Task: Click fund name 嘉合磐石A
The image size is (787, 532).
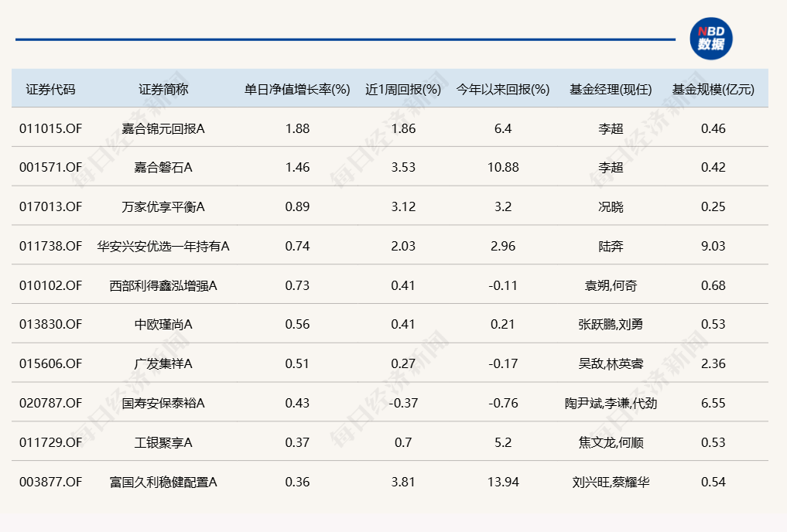Action: click(x=163, y=168)
